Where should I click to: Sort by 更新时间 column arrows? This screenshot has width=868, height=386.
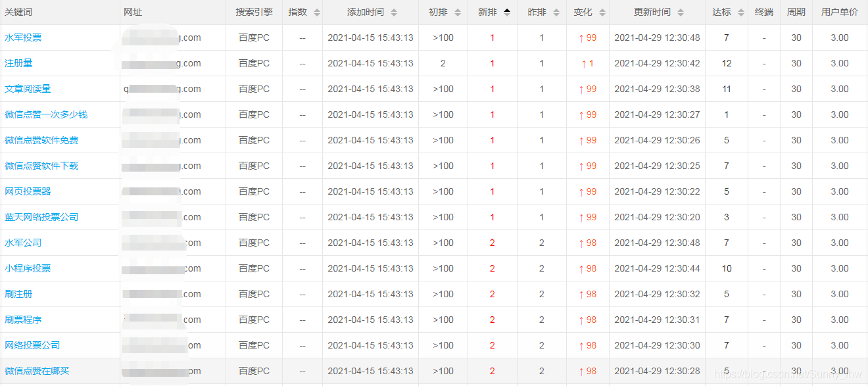(681, 12)
